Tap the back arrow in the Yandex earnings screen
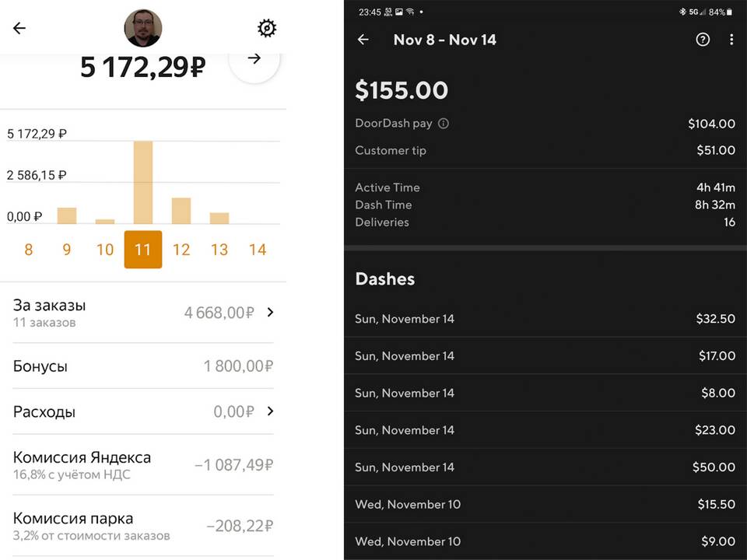The height and width of the screenshot is (560, 747). [x=19, y=28]
